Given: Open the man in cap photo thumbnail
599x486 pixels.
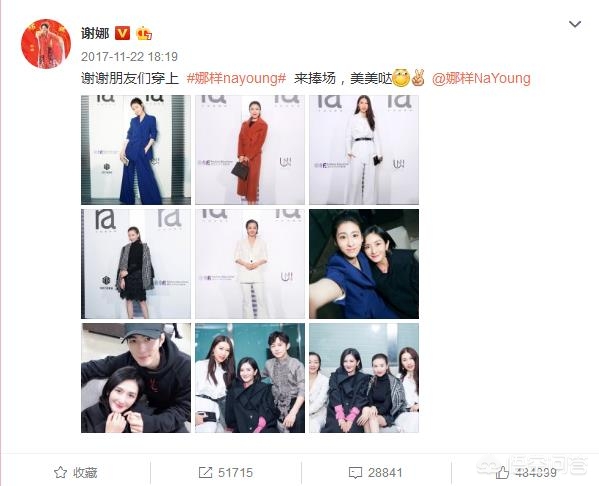Looking at the screenshot, I should pyautogui.click(x=136, y=378).
